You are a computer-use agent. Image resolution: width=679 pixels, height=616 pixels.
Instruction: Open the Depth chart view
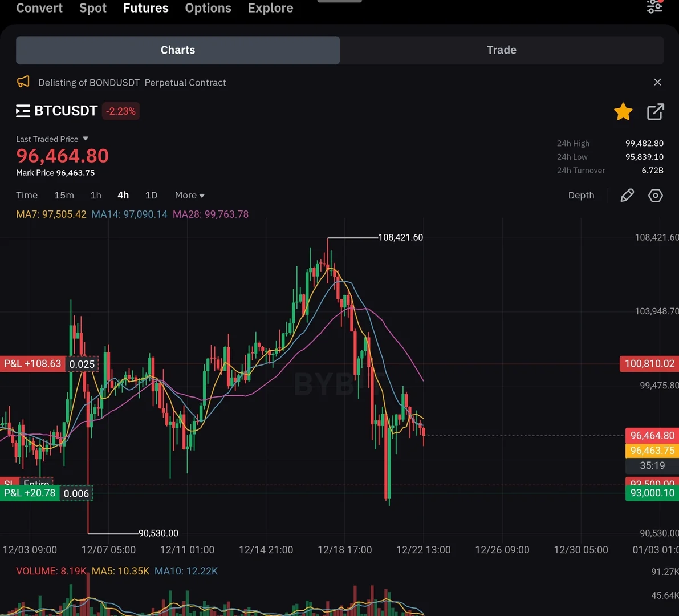[x=581, y=196]
